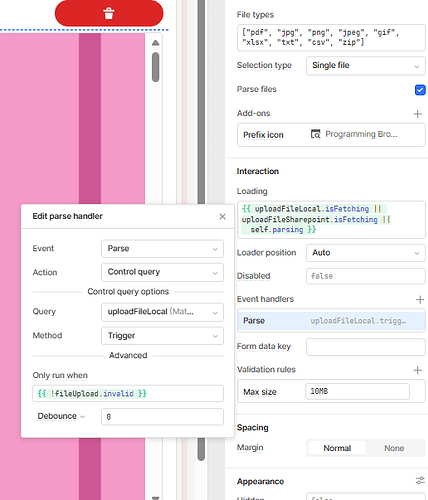Viewport: 428px width, 500px height.
Task: Expand the Loader position dropdown
Action: tap(366, 253)
